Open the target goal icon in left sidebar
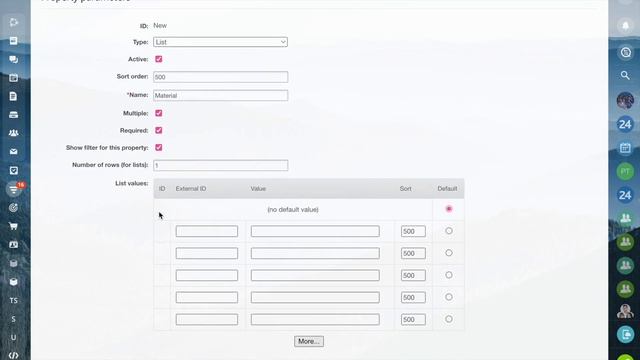The image size is (640, 360). (x=13, y=208)
